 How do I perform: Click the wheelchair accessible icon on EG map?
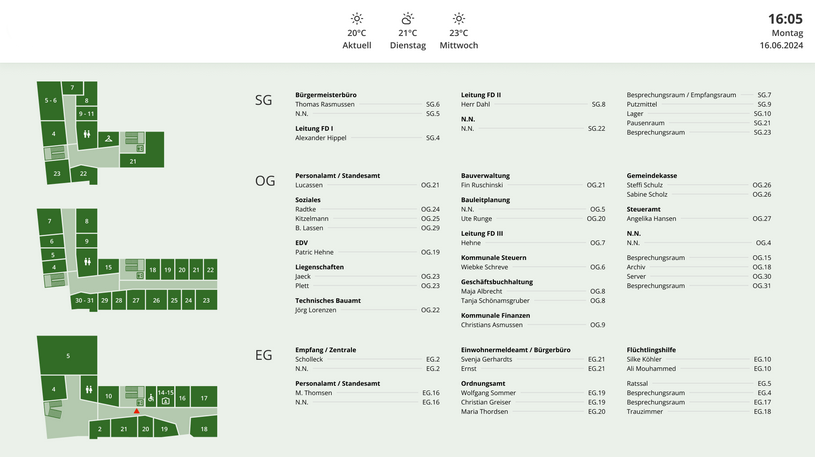[x=150, y=398]
